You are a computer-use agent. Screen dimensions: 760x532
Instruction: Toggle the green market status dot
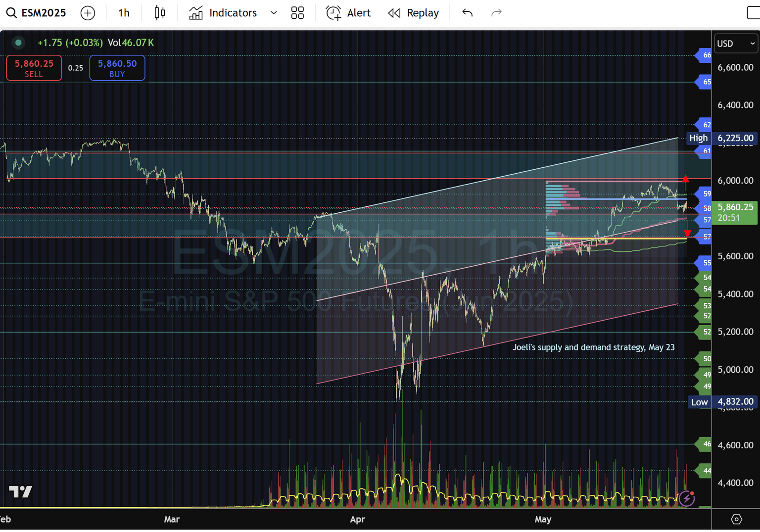pos(18,43)
